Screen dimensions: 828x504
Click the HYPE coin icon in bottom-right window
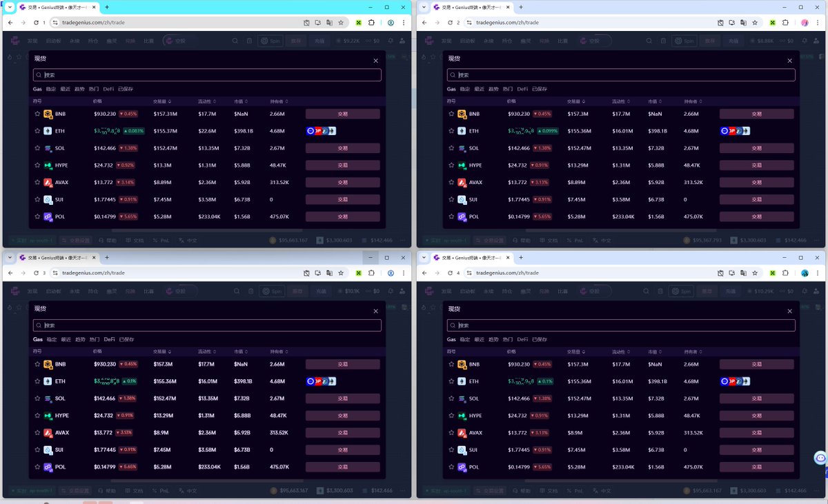click(x=462, y=416)
